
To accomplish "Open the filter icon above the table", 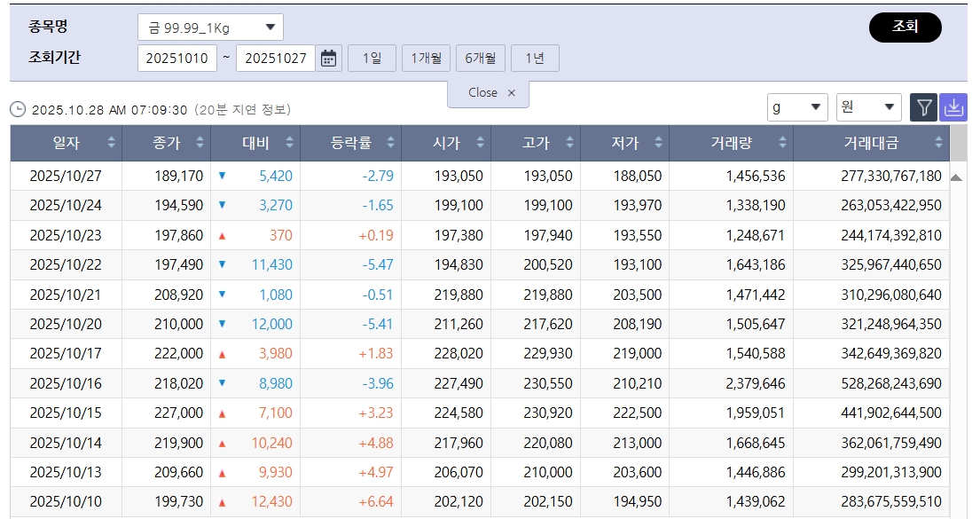I will pos(923,106).
